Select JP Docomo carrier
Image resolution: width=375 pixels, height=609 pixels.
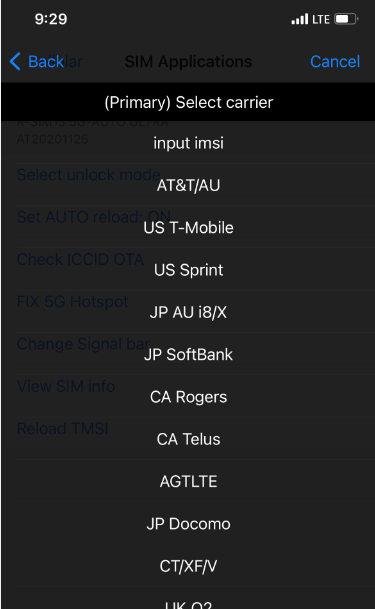[188, 524]
